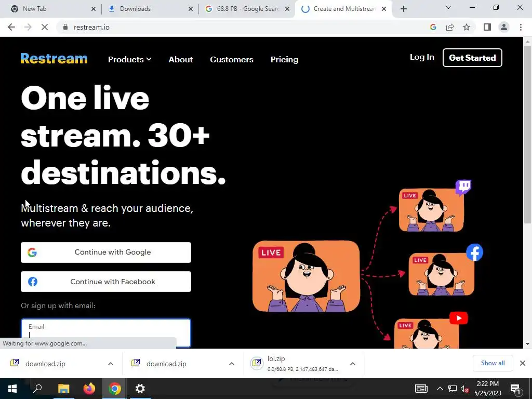Close the 68.8 PB Google Search tab

coord(287,9)
